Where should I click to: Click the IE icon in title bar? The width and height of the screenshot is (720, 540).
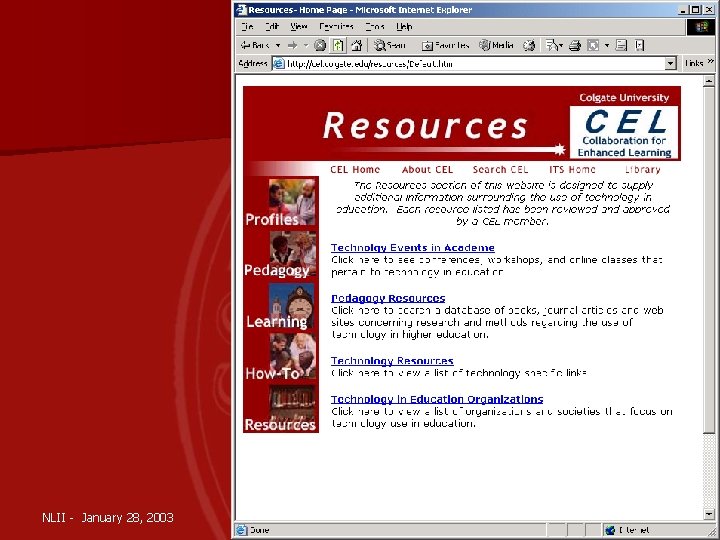coord(242,10)
